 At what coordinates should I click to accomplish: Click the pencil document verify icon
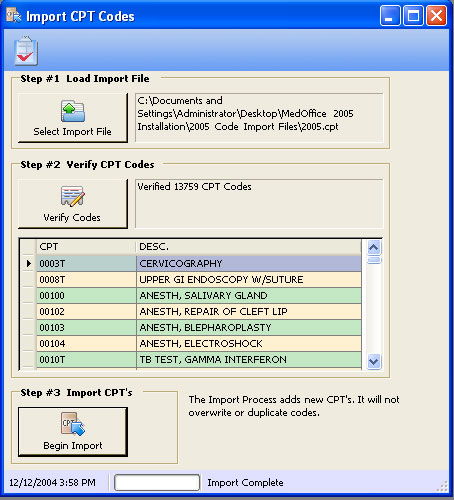click(x=73, y=196)
